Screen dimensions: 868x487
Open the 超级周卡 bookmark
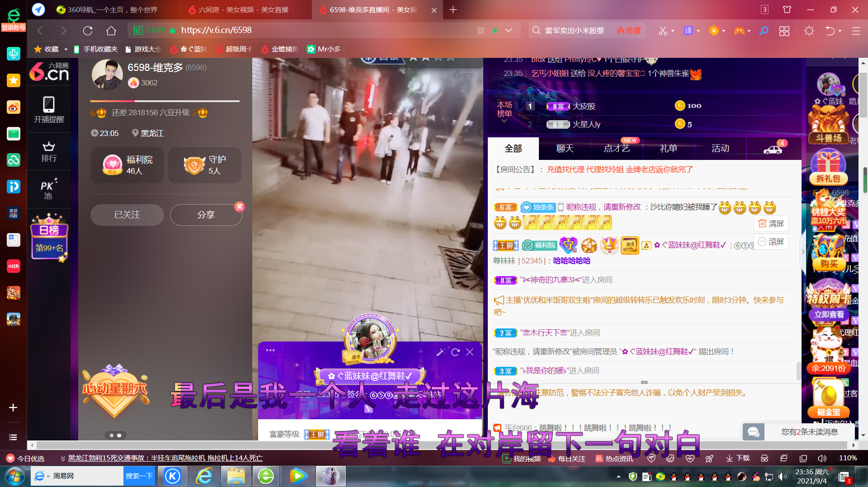[234, 49]
